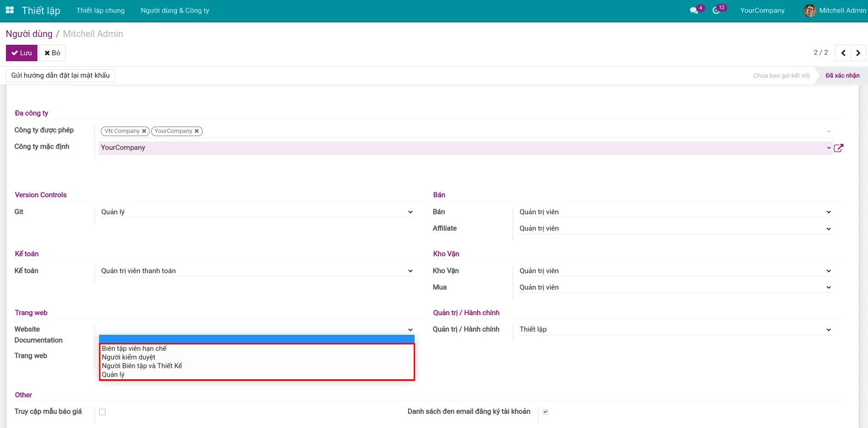
Task: Open the activities clock icon
Action: tap(716, 11)
